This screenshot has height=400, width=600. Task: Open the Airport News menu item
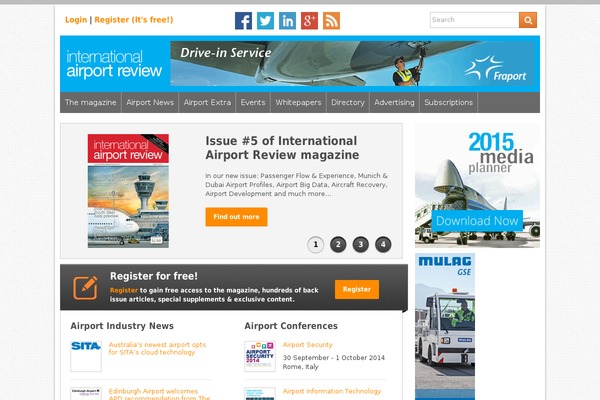tap(150, 102)
